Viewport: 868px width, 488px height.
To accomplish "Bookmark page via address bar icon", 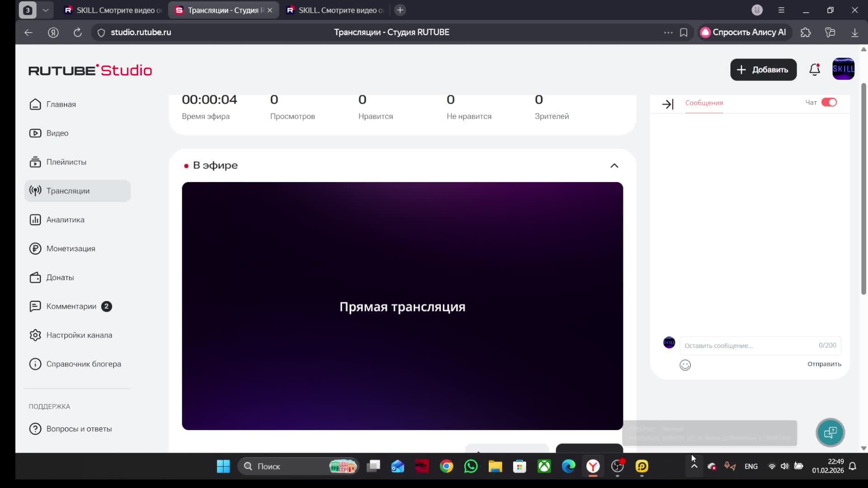I will 684,33.
